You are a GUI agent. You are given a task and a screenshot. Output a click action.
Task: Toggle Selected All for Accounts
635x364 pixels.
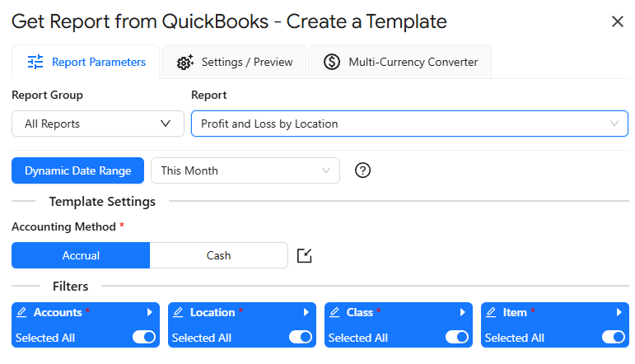(144, 337)
